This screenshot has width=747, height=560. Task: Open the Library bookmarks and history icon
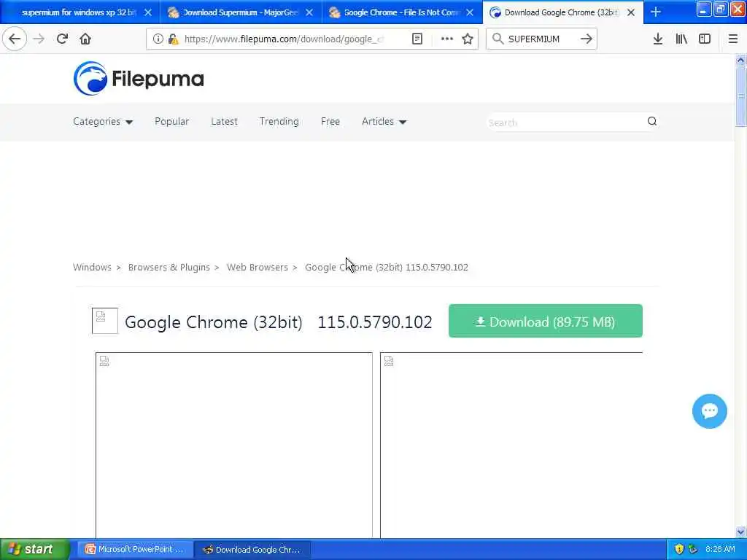[x=681, y=39]
